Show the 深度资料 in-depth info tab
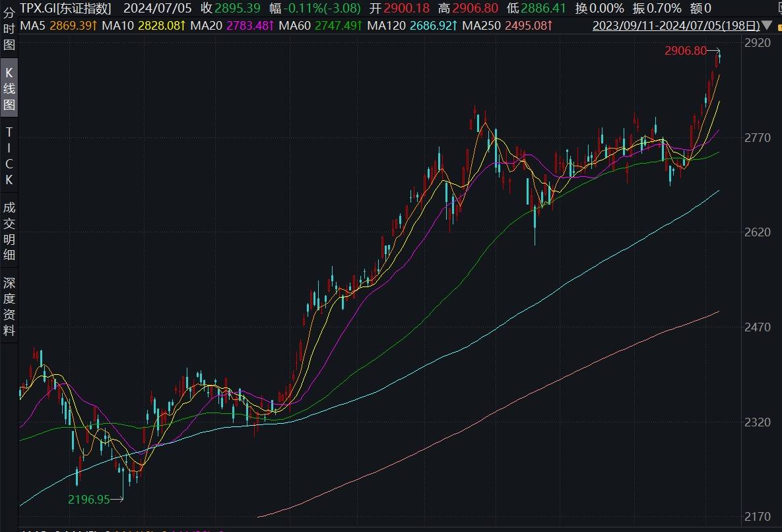Viewport: 782px width, 532px height. [x=9, y=307]
